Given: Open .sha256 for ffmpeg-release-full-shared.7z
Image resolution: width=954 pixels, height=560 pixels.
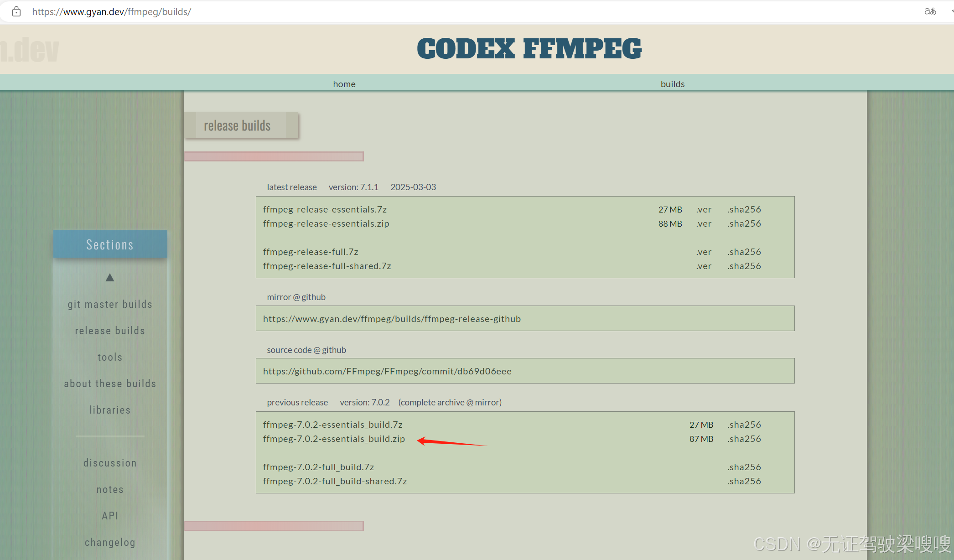Looking at the screenshot, I should 744,266.
